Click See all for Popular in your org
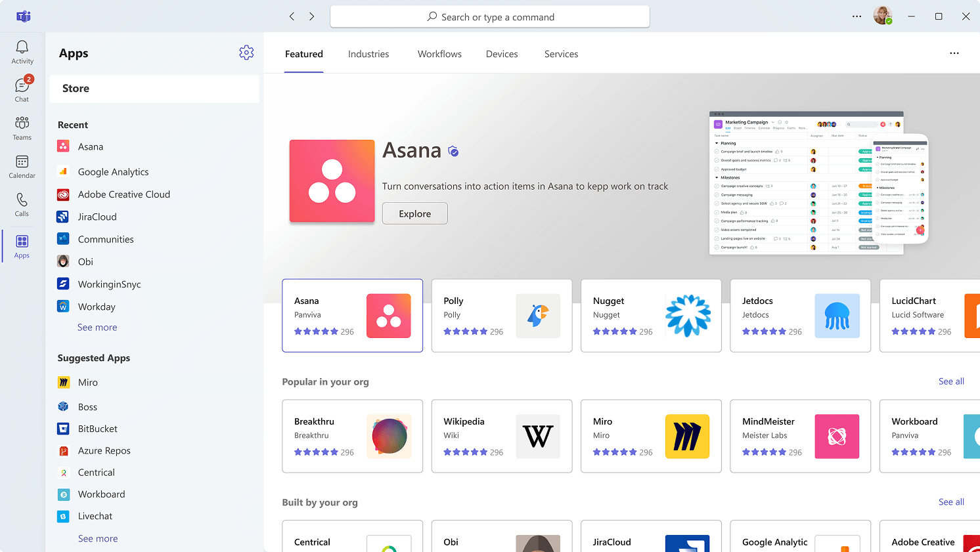Image resolution: width=980 pixels, height=552 pixels. click(951, 381)
